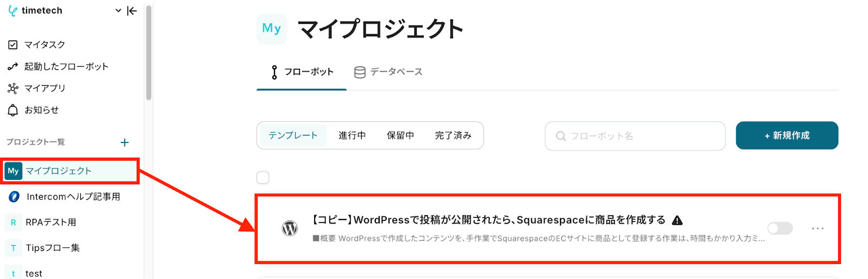Click the マイアプリ connection icon
This screenshot has height=279, width=868.
click(13, 88)
